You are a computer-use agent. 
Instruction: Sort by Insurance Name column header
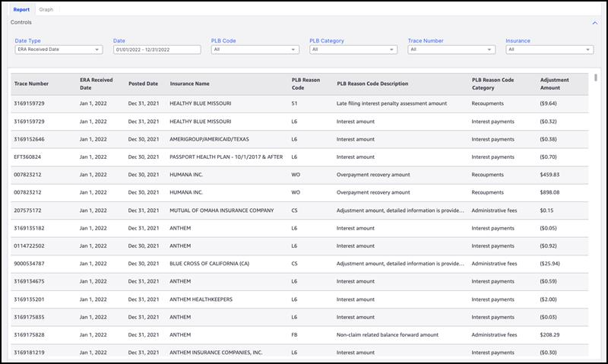click(x=189, y=84)
